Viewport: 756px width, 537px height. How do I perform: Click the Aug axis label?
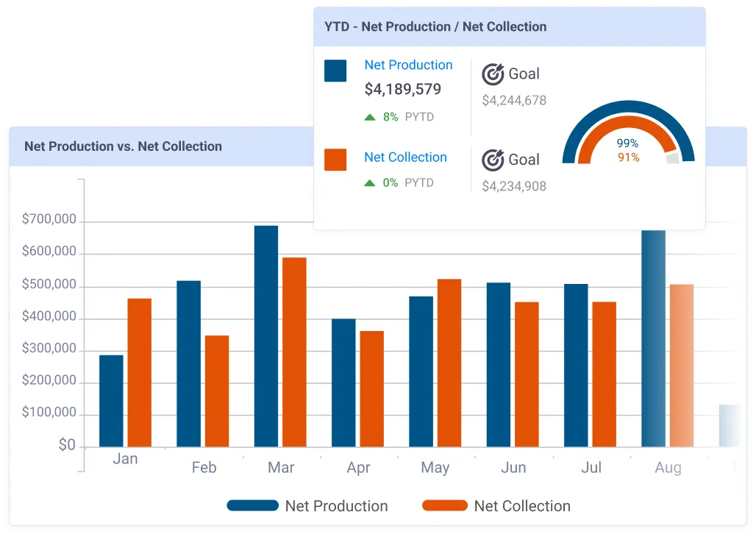pyautogui.click(x=668, y=468)
